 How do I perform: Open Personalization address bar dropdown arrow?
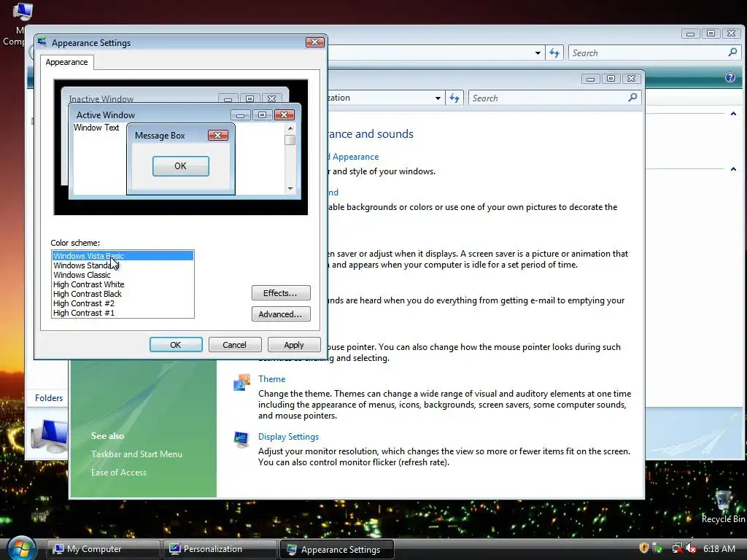pyautogui.click(x=438, y=98)
